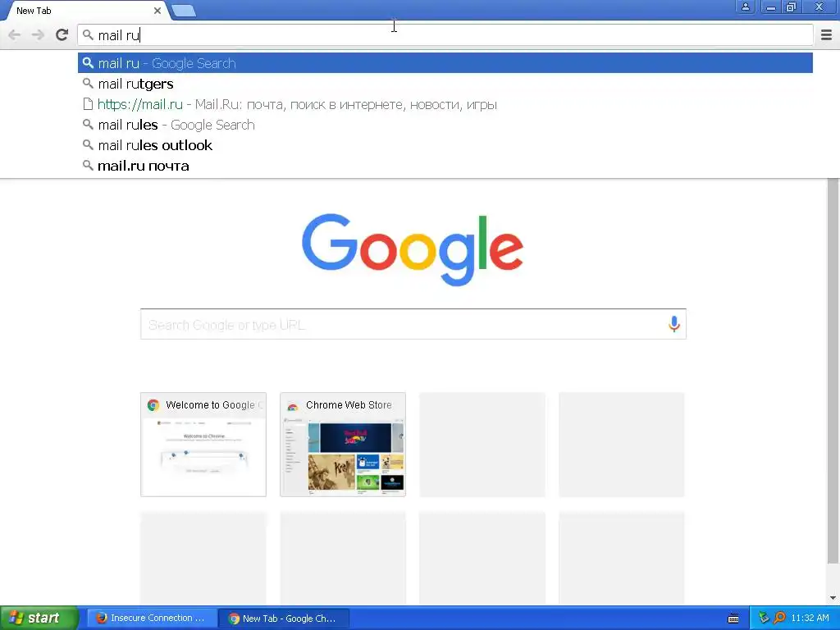
Task: Open a new tab with the tab button
Action: (184, 10)
